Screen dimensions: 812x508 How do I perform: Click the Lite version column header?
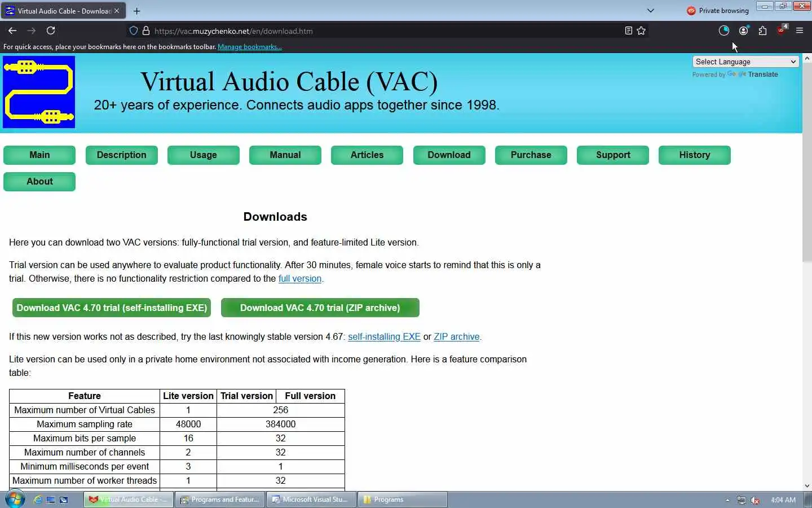coord(188,396)
